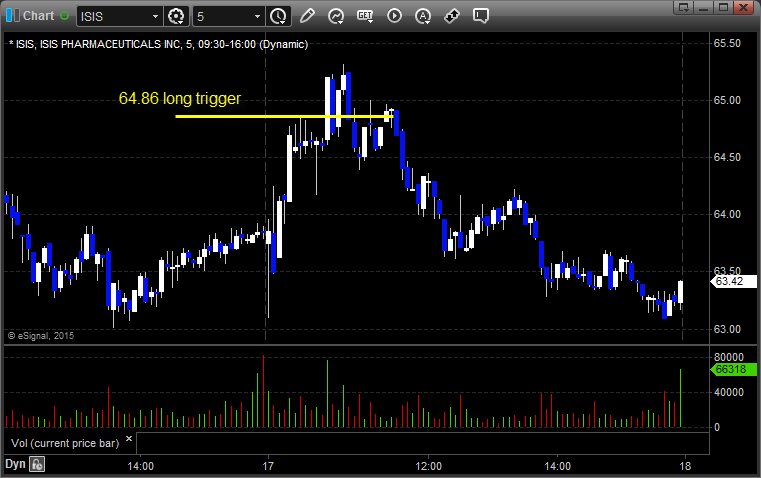Open the GET tools menu
The height and width of the screenshot is (478, 761).
[x=365, y=16]
